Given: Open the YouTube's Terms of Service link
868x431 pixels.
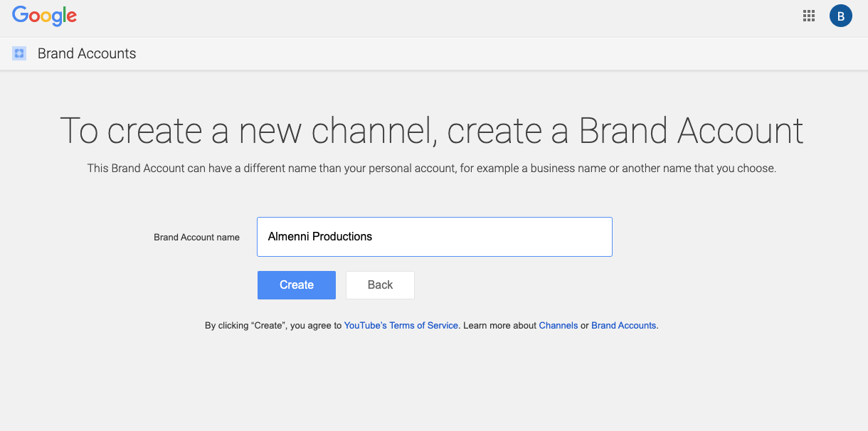Looking at the screenshot, I should click(401, 325).
